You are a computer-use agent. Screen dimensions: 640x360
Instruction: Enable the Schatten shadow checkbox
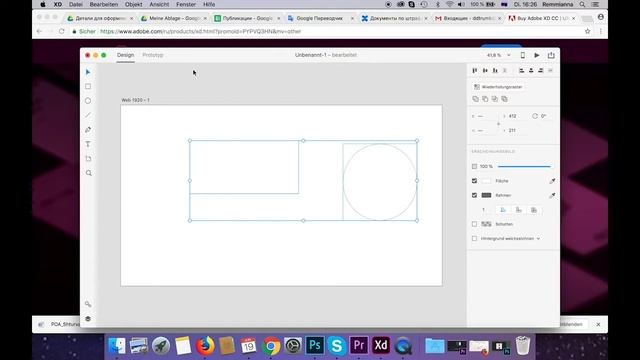(474, 224)
